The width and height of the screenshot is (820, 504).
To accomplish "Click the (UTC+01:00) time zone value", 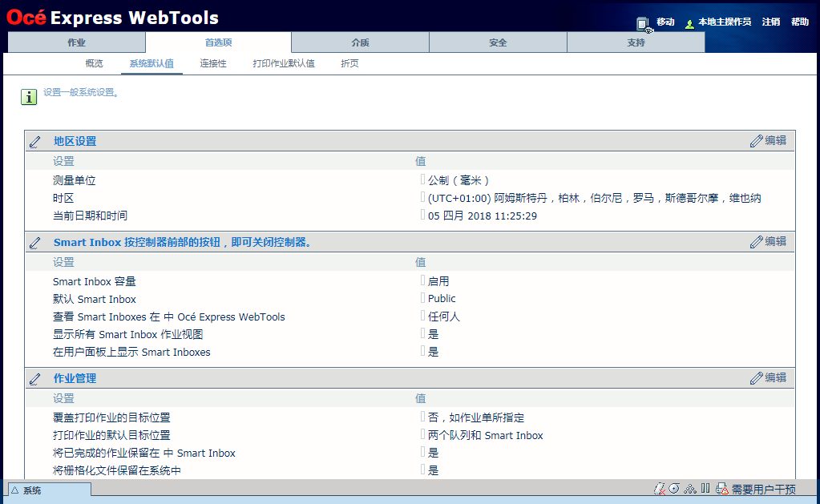I will [x=595, y=198].
